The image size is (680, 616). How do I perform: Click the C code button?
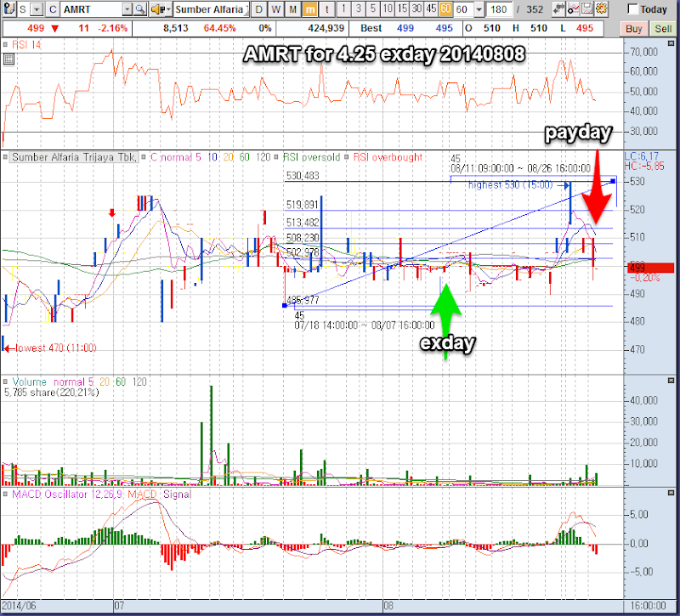pyautogui.click(x=53, y=9)
